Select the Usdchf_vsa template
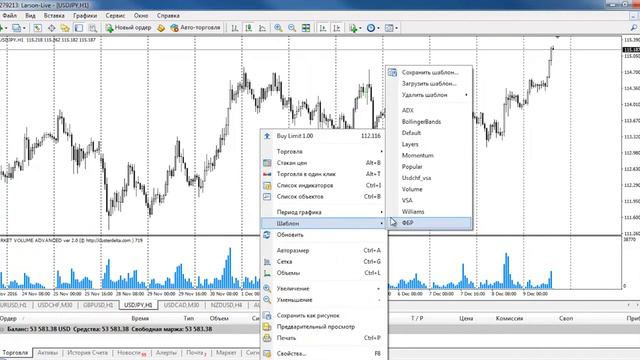 tap(429, 178)
